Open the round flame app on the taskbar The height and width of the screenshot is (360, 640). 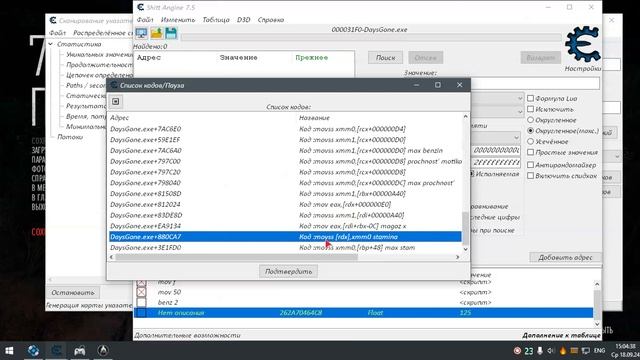point(103,351)
